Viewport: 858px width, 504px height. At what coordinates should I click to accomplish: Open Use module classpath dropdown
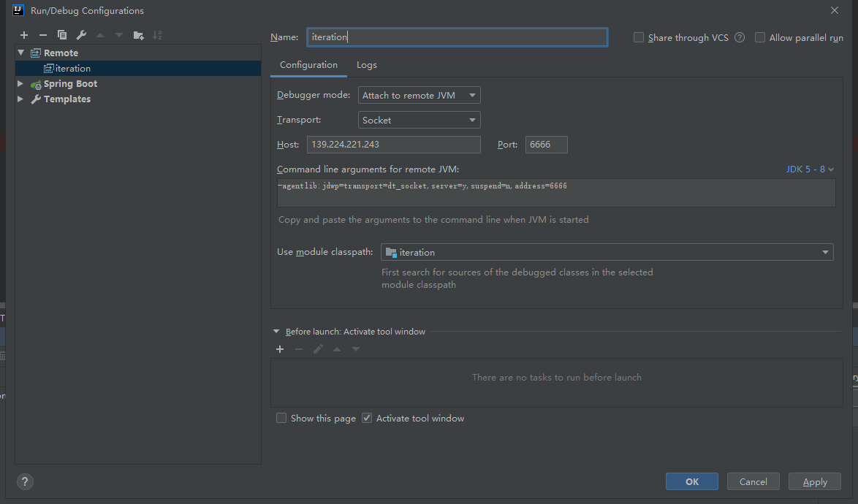pos(607,253)
